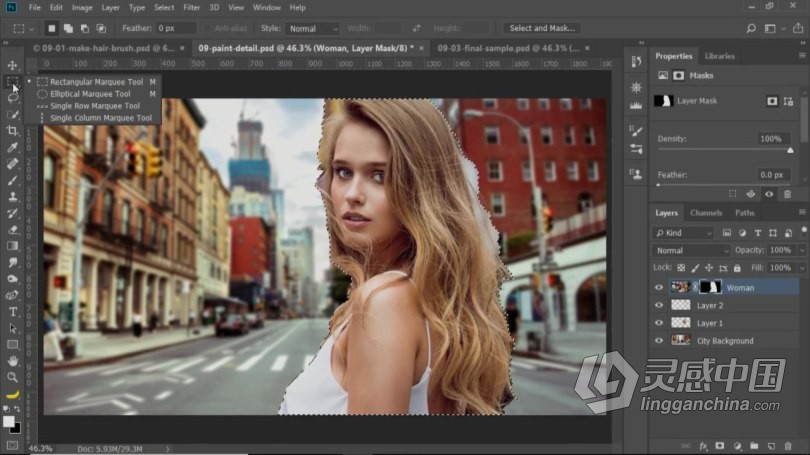Click the Feather input field in options bar

point(175,28)
